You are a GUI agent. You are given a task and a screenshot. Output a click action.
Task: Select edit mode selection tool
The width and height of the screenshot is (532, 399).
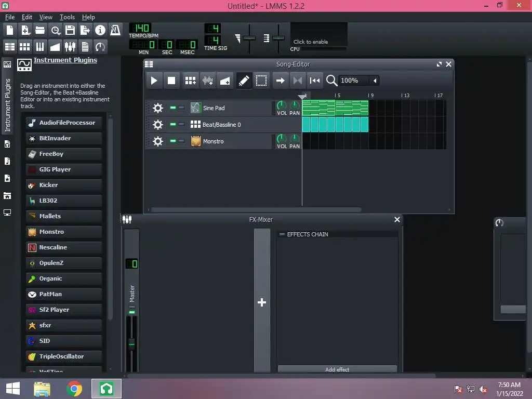click(x=261, y=81)
